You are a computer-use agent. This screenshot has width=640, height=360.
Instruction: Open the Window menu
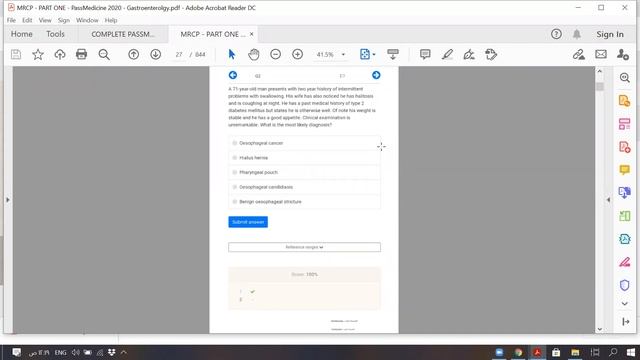(x=87, y=20)
